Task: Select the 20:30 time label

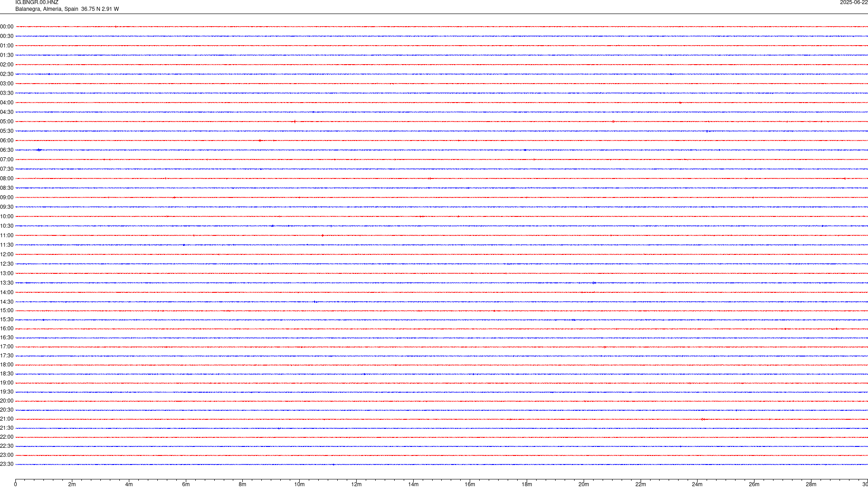Action: click(x=7, y=410)
